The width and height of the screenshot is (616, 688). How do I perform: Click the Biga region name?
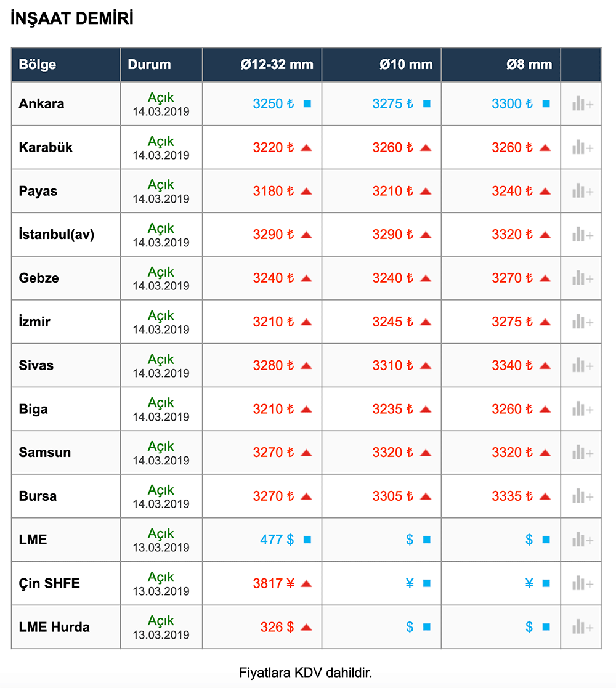33,410
